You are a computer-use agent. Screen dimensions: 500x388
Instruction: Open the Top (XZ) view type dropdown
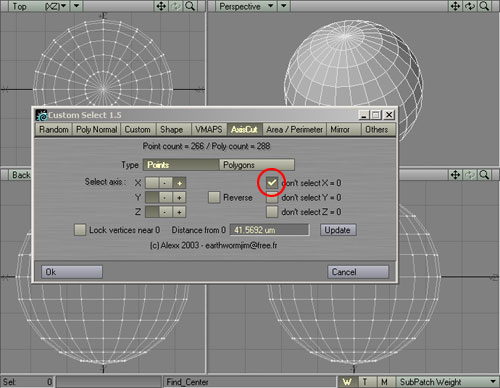coord(39,6)
